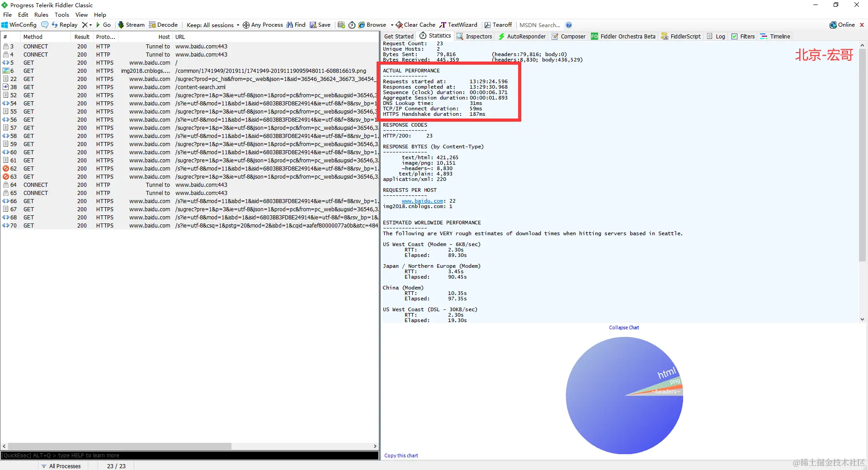868x470 pixels.
Task: Expand the Browse dropdown arrow
Action: [392, 25]
